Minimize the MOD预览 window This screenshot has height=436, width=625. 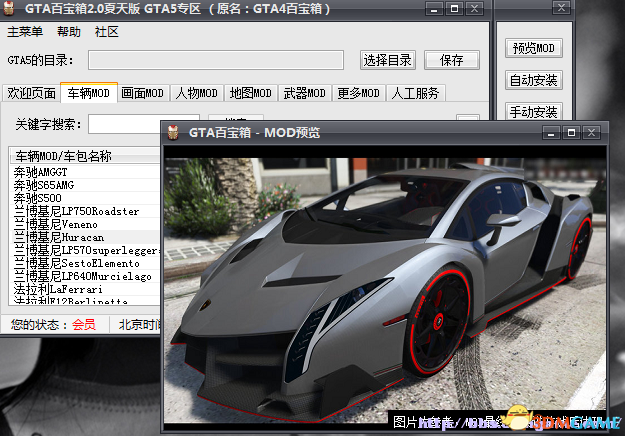[551, 133]
